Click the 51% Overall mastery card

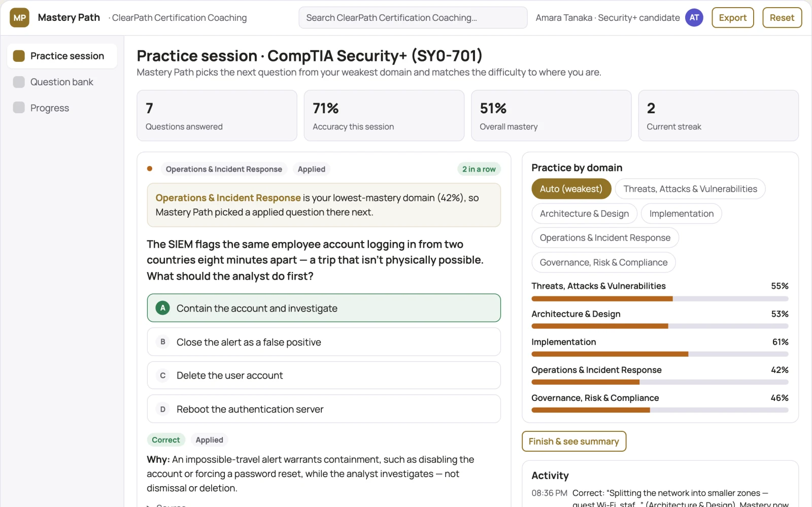[551, 116]
